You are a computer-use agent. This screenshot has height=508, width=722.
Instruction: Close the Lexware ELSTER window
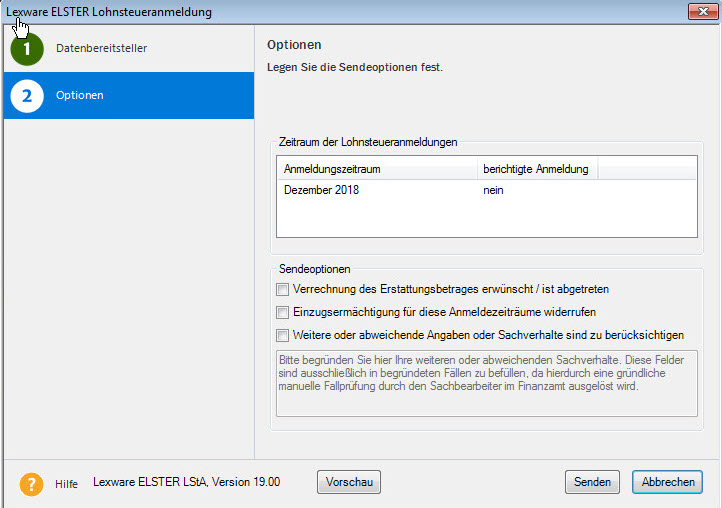[x=701, y=12]
